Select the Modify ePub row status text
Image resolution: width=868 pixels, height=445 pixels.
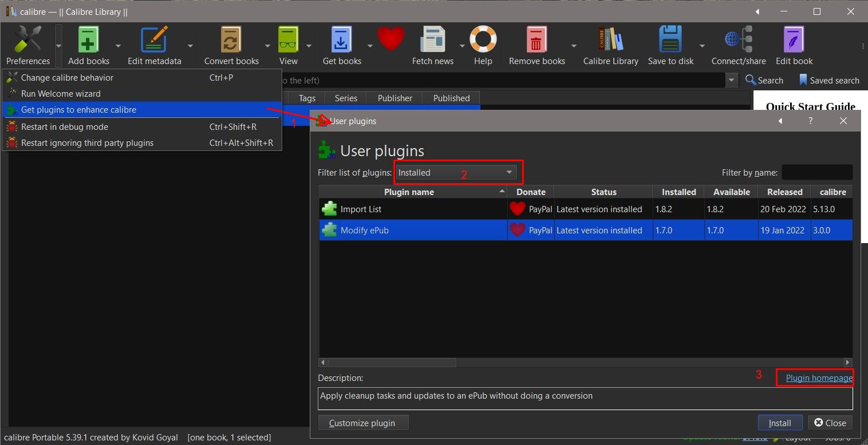[599, 230]
